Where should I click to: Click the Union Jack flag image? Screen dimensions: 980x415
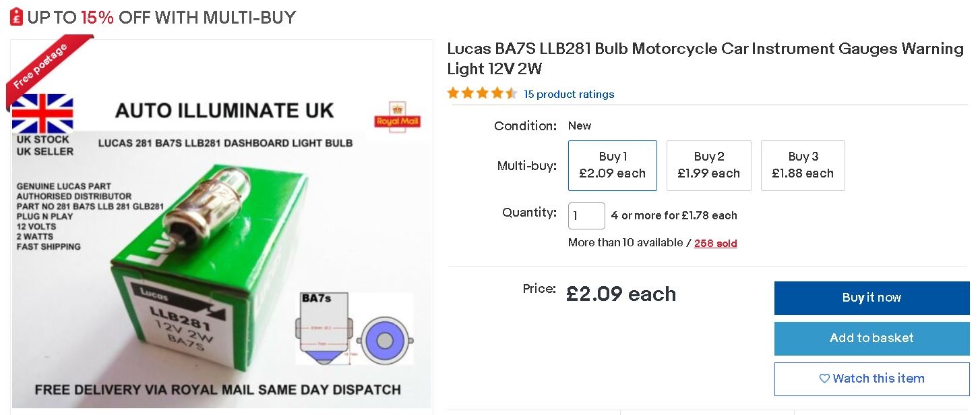42,113
